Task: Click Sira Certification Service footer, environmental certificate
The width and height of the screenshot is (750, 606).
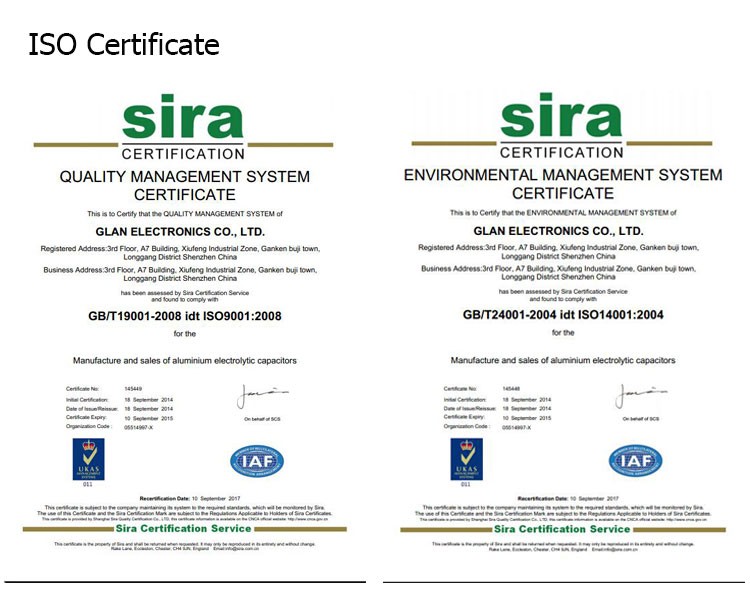Action: [562, 529]
